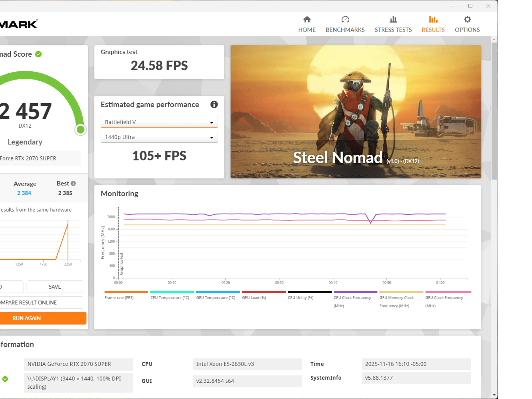Toggle Frame rate (FPS) legend series

tap(126, 296)
